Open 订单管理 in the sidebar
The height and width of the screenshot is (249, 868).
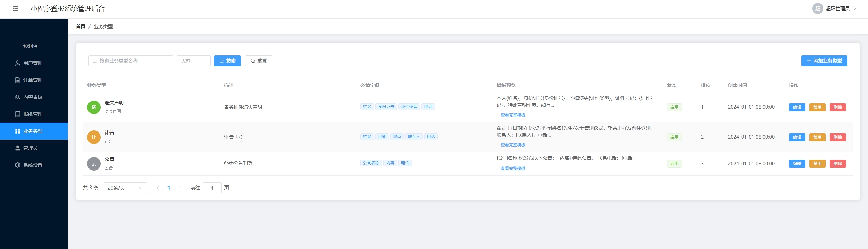[x=33, y=80]
